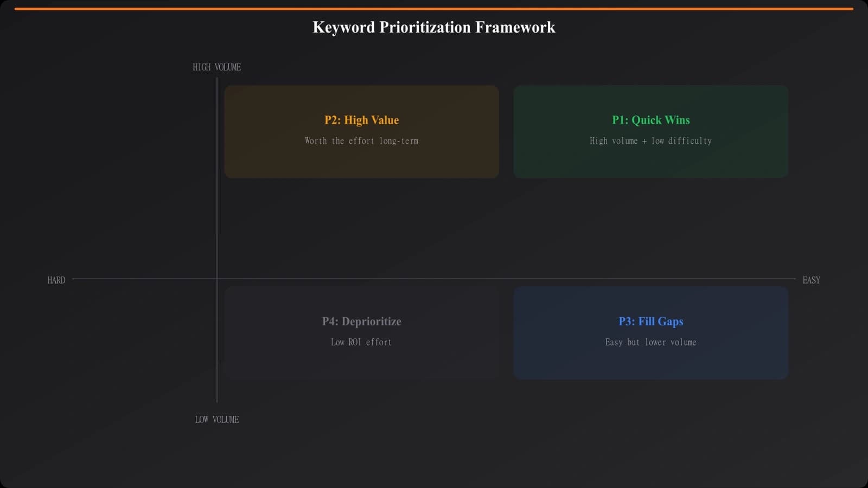Image resolution: width=868 pixels, height=488 pixels.
Task: Click the 'Low ROI effort' subtitle
Action: tap(361, 342)
